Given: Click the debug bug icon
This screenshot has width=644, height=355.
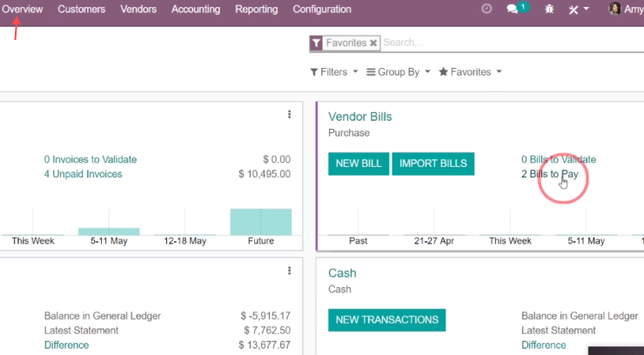Looking at the screenshot, I should (x=549, y=9).
